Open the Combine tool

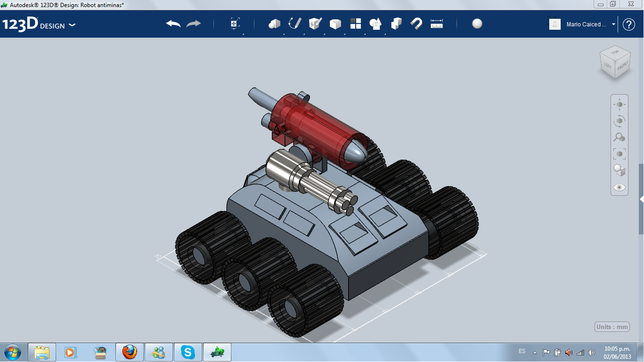point(396,24)
